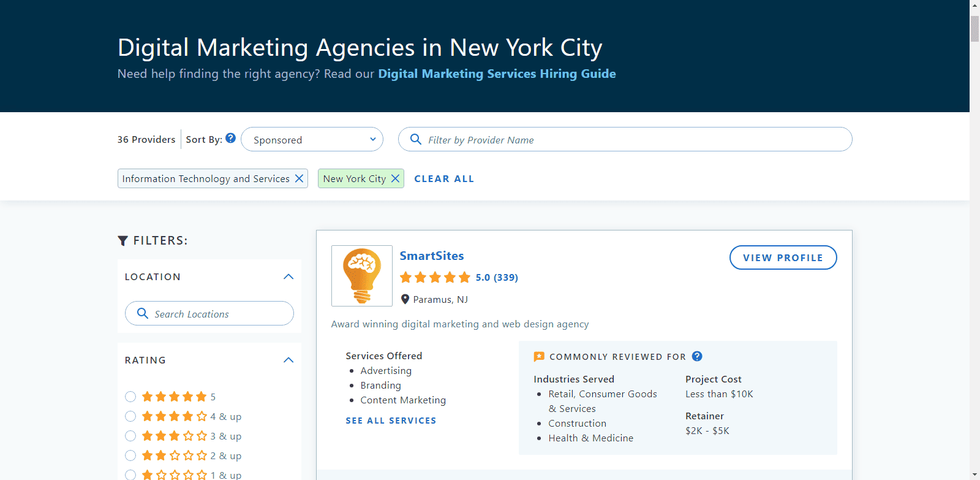The width and height of the screenshot is (980, 480).
Task: Click the Digital Marketing Agencies page heading
Action: coord(360,47)
